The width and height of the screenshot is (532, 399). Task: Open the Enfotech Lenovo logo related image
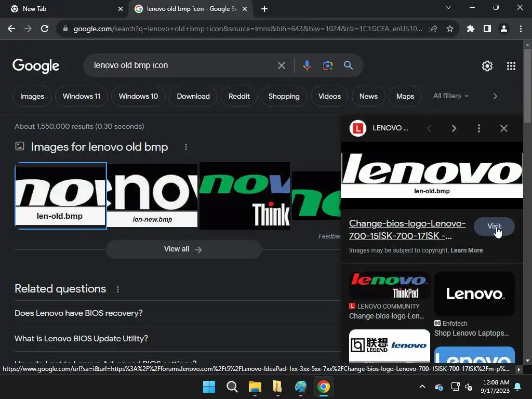pyautogui.click(x=474, y=294)
